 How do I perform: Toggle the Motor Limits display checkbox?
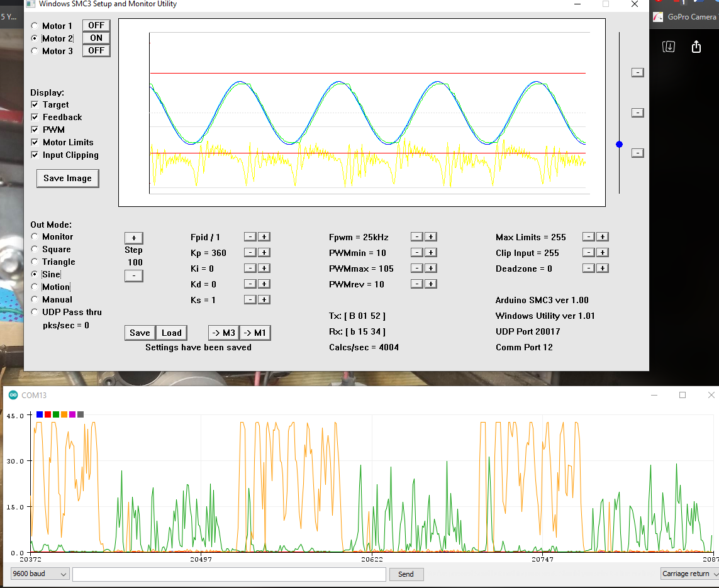[x=35, y=142]
